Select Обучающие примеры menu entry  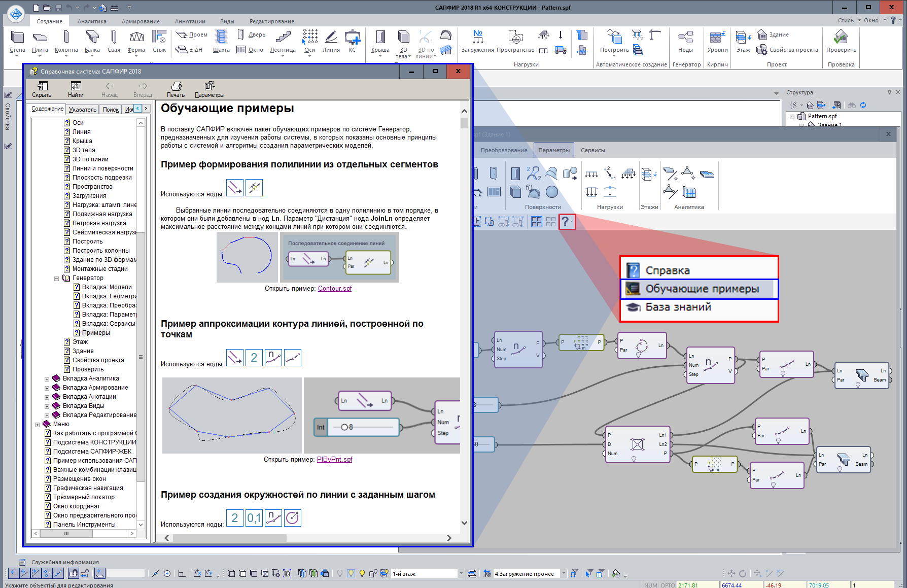702,289
